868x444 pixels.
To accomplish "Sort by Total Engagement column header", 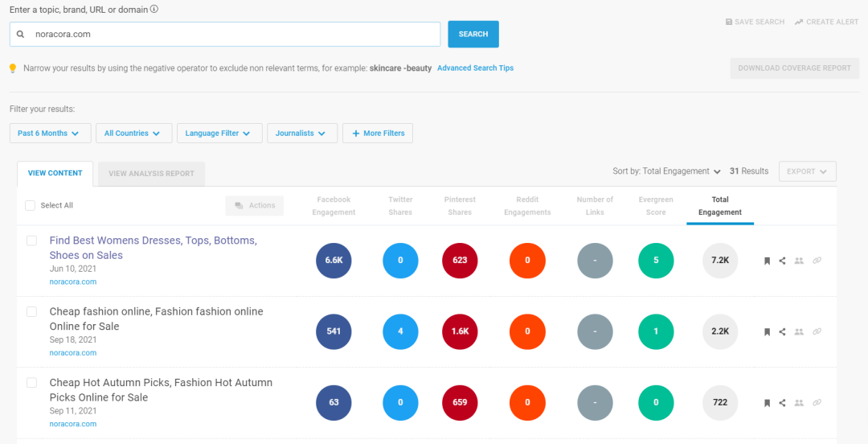I will (x=720, y=206).
